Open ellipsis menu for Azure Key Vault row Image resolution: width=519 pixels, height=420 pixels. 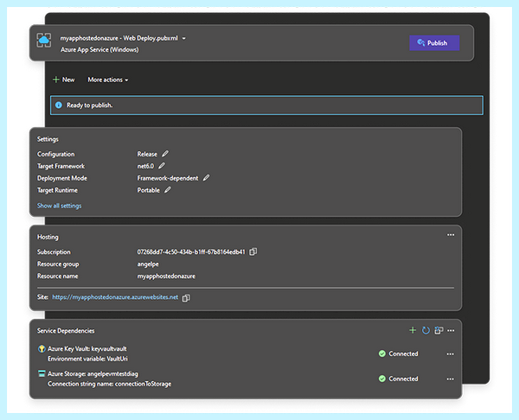[450, 353]
